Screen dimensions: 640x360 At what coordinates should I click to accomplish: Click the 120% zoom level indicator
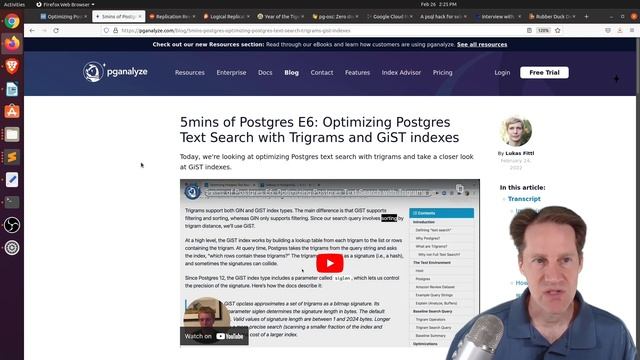[543, 31]
